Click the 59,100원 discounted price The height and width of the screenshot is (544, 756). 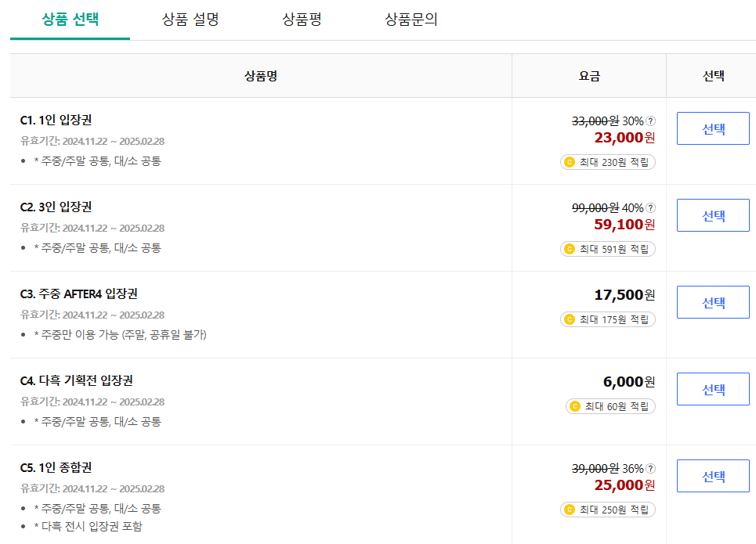pos(625,225)
